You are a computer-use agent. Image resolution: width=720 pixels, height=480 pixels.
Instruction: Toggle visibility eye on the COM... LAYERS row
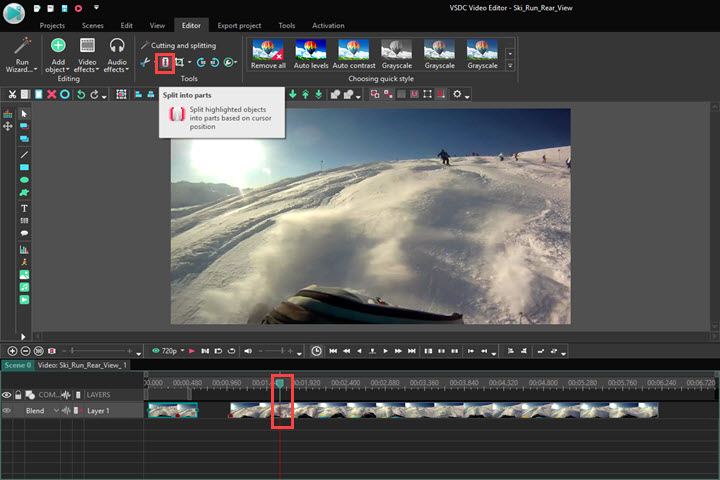pos(7,395)
